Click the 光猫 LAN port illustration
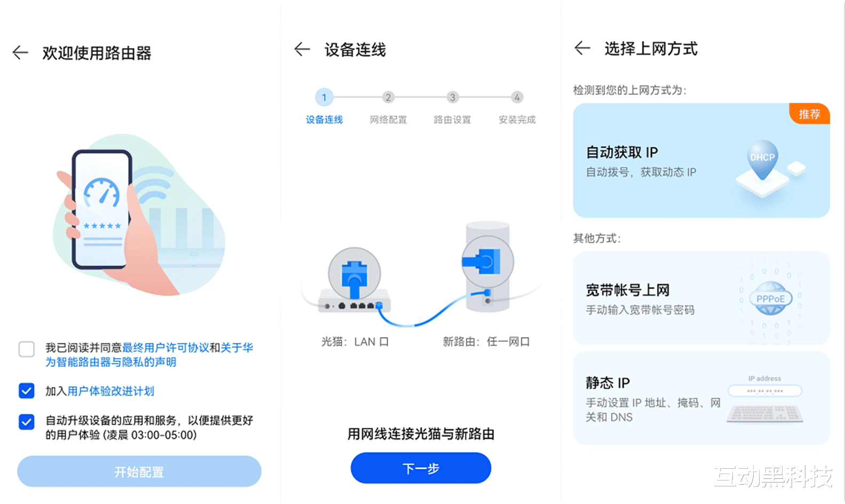The width and height of the screenshot is (845, 504). [354, 281]
